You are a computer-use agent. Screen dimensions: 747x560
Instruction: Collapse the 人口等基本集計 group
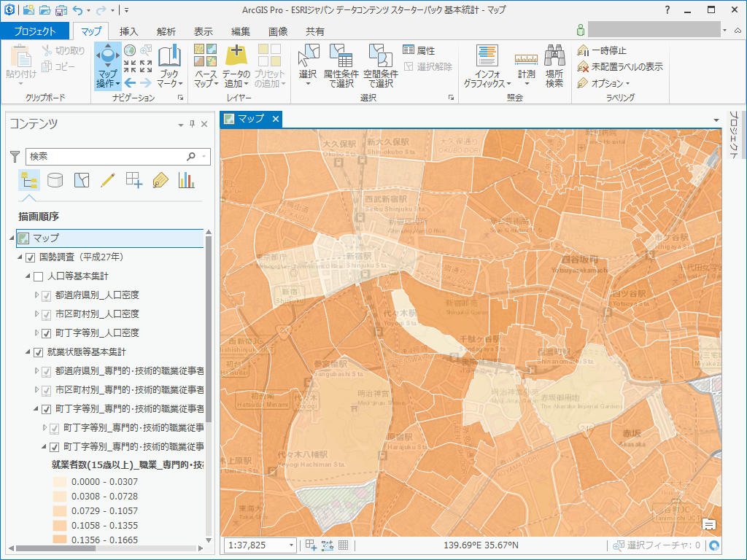(x=28, y=276)
